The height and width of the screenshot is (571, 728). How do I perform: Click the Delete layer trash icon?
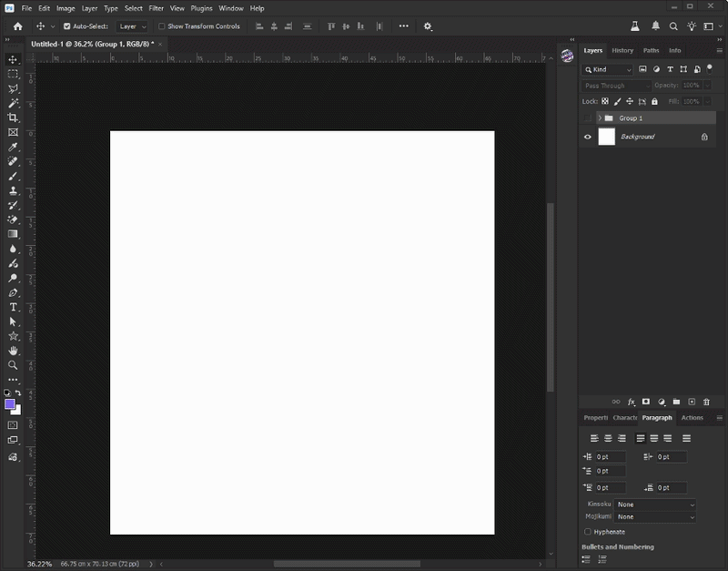(706, 402)
